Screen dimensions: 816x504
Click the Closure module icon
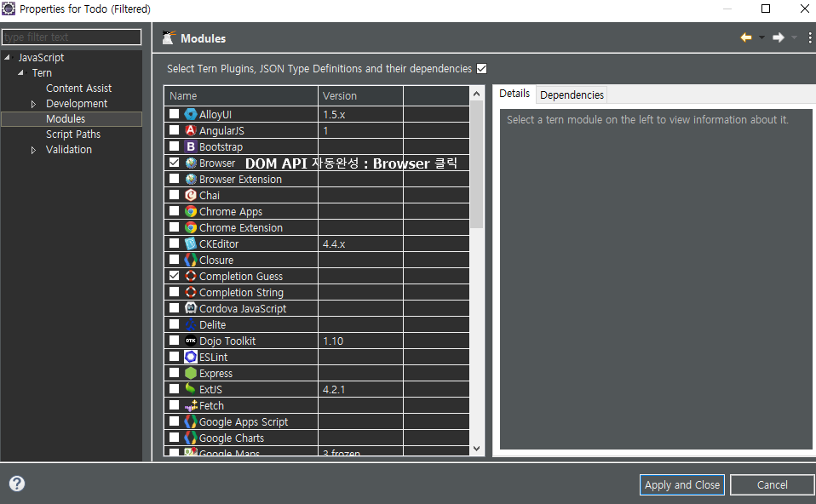pyautogui.click(x=191, y=260)
